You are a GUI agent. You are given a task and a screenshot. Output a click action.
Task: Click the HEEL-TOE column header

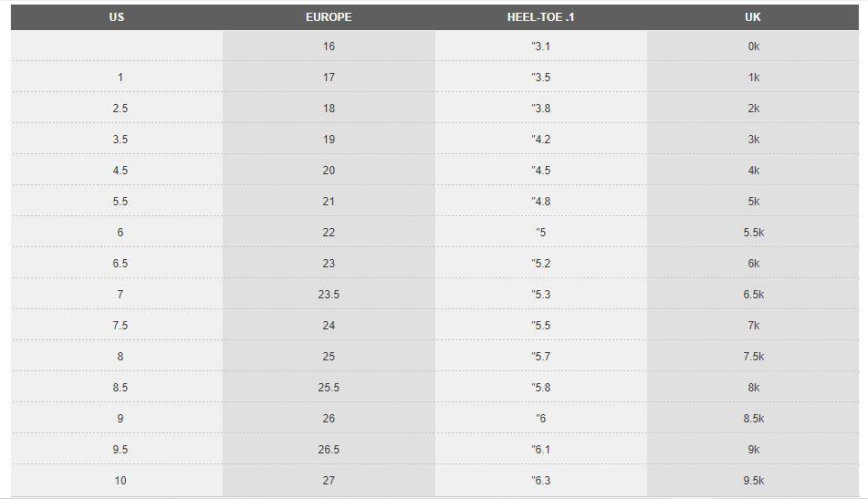540,17
